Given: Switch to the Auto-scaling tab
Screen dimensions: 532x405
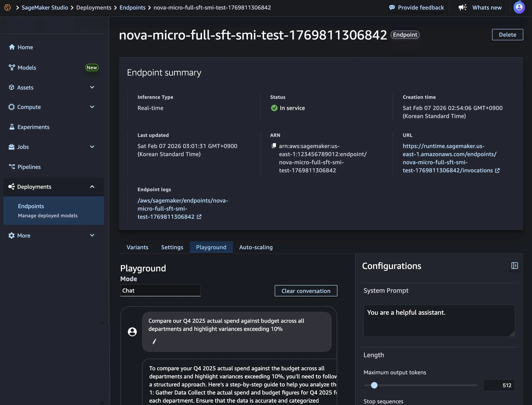Looking at the screenshot, I should pos(256,247).
